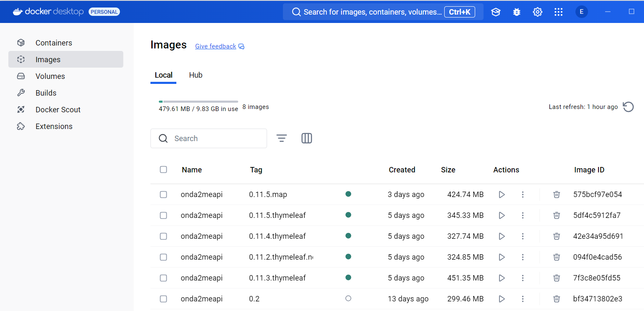
Task: Delete the 0.11.4.thymeleaf image
Action: tap(557, 236)
